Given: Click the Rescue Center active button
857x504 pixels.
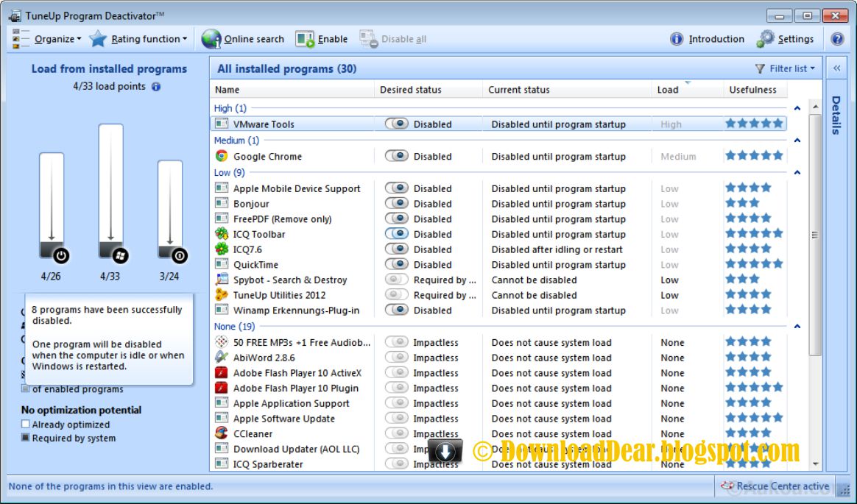Looking at the screenshot, I should pyautogui.click(x=775, y=486).
